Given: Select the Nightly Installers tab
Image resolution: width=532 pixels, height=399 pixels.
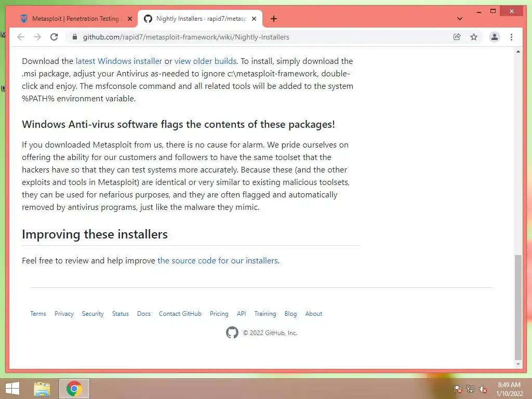Looking at the screenshot, I should click(200, 19).
